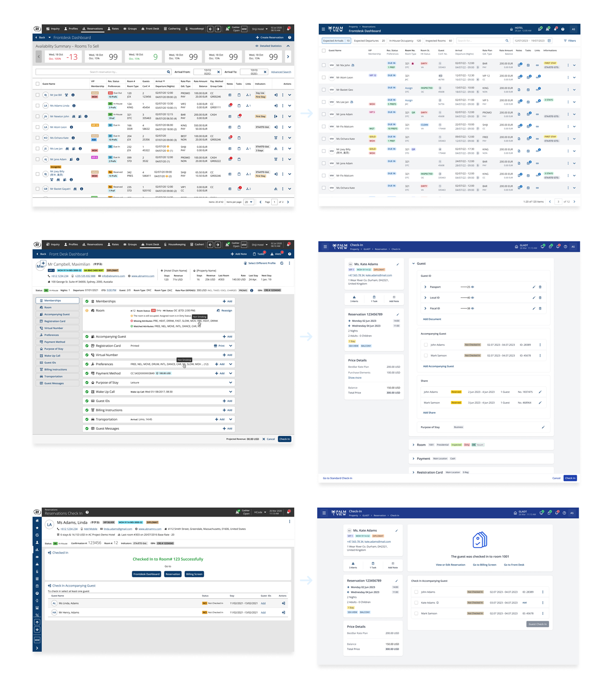Click check-in arrow icon in Mr Joe Bill row

[276, 95]
